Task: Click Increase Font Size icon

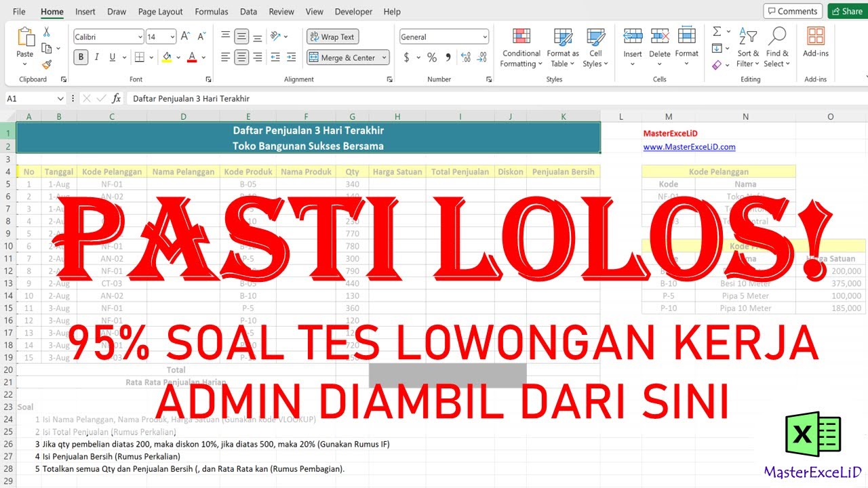Action: tap(186, 37)
